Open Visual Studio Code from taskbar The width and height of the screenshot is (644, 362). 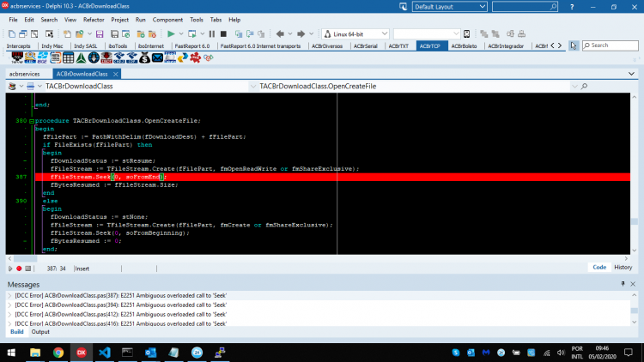point(104,353)
